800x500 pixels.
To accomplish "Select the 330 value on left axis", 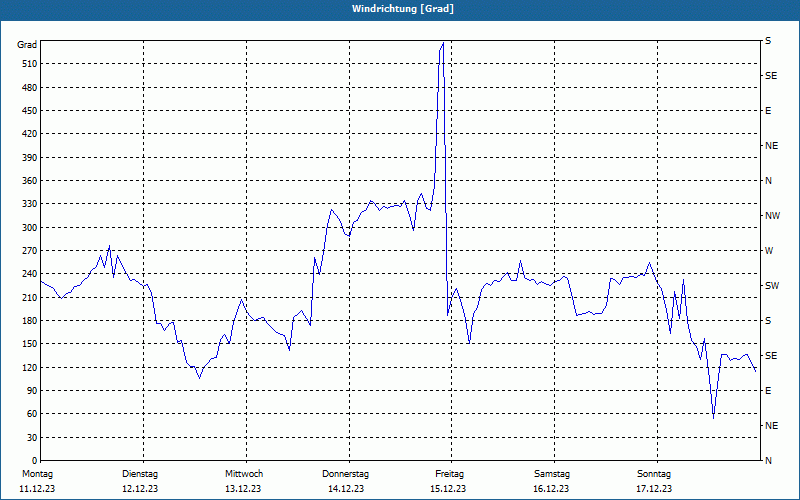I will (x=30, y=204).
